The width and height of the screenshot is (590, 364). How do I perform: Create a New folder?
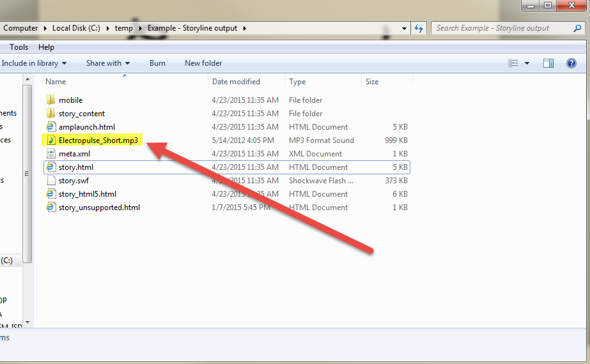point(203,63)
